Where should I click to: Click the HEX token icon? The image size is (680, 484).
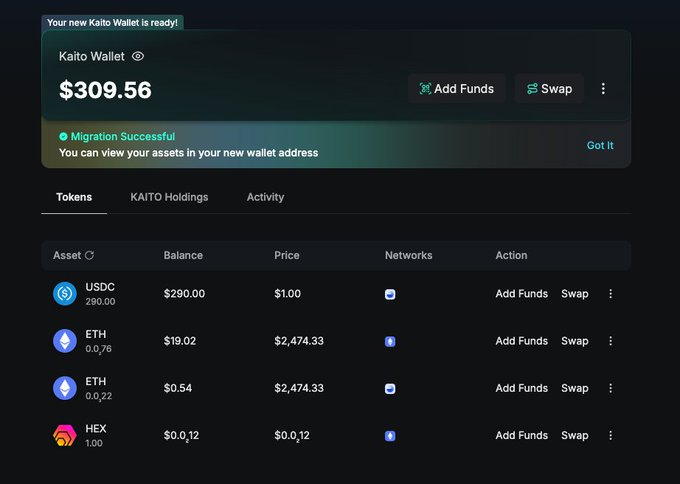65,435
